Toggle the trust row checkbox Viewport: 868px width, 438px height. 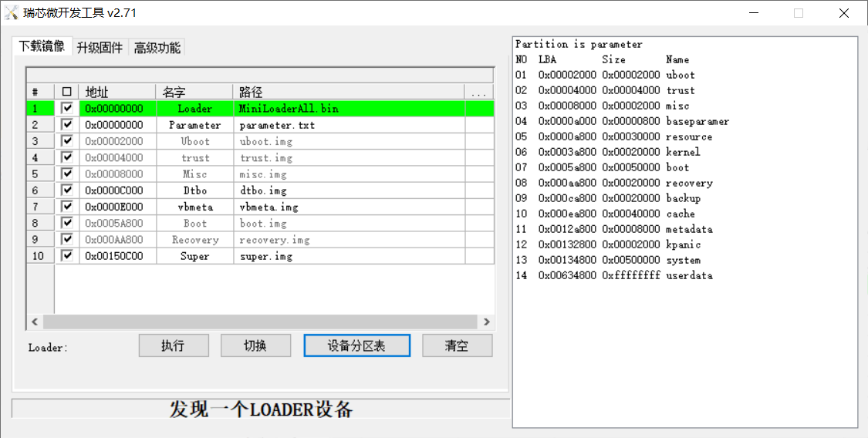point(67,157)
